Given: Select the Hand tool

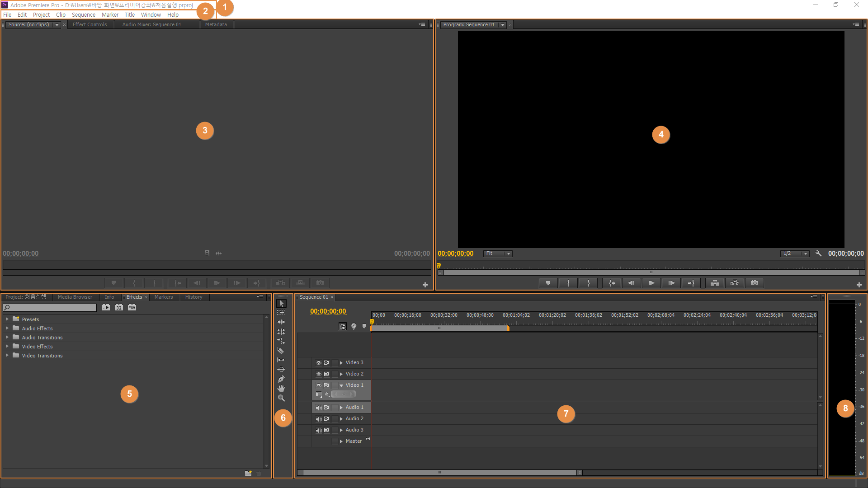Looking at the screenshot, I should (x=281, y=389).
